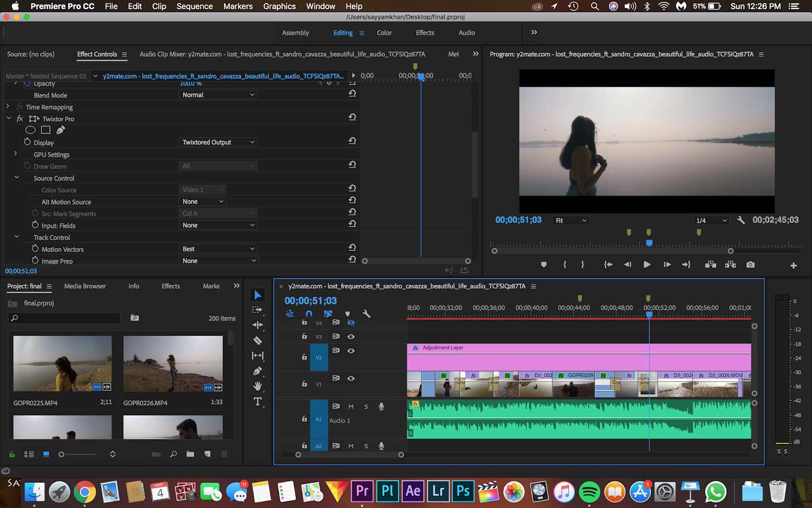Viewport: 812px width, 508px height.
Task: Collapse the Source Control group
Action: coord(16,178)
